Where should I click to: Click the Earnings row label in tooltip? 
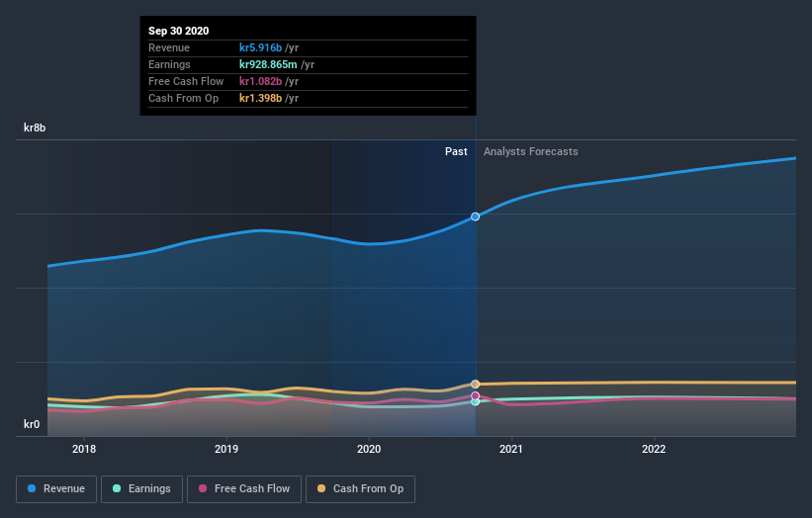click(x=169, y=64)
